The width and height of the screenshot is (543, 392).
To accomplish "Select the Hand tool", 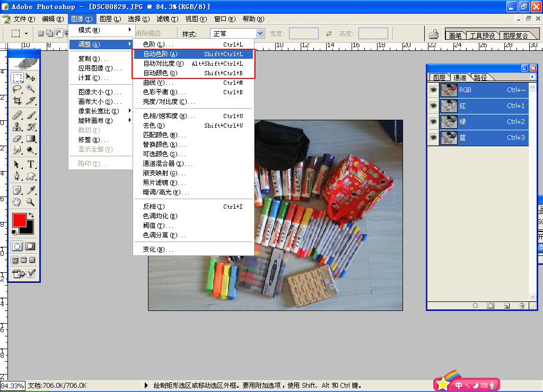I will 17,202.
